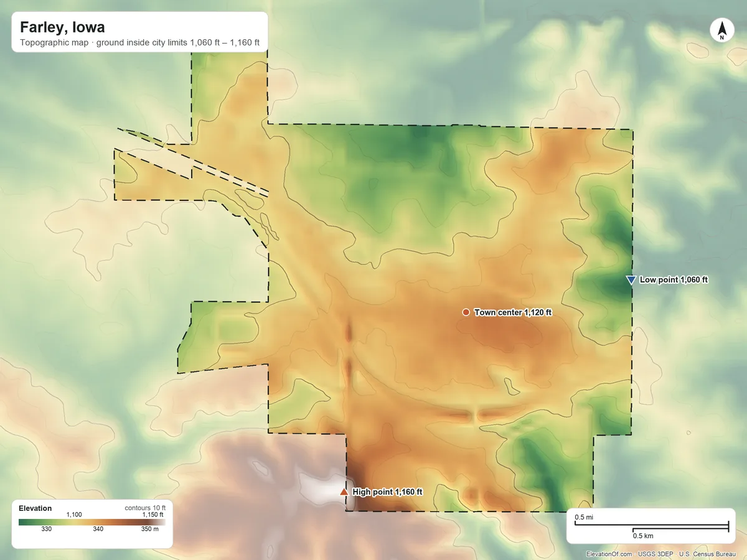Click the topographic map subtitle text
747x560 pixels.
click(139, 44)
